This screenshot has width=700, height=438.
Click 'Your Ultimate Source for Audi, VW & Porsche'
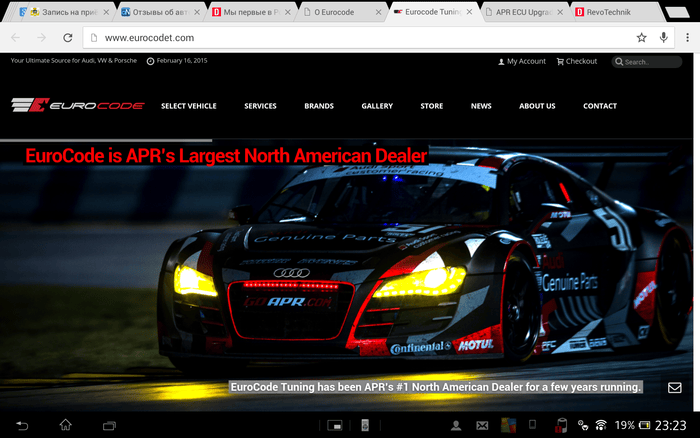(74, 61)
